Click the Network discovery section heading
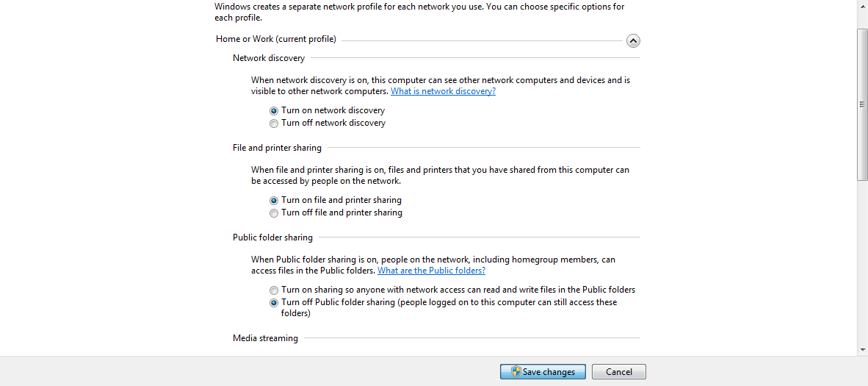The width and height of the screenshot is (868, 386). pos(269,58)
